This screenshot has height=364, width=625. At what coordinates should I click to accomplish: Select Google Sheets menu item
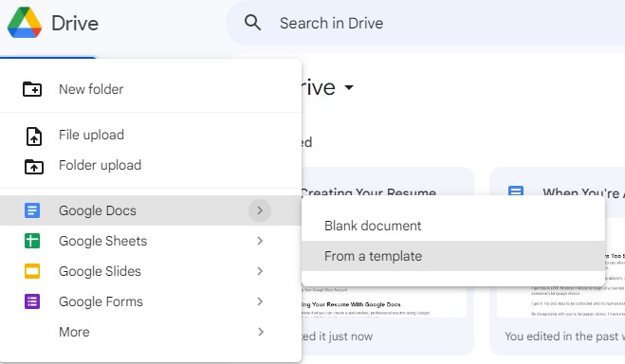coord(151,241)
